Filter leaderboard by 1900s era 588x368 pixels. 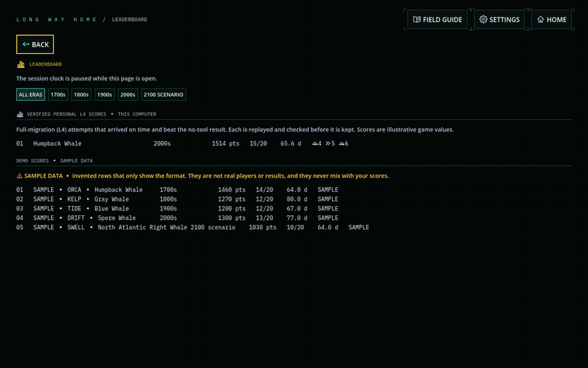104,95
